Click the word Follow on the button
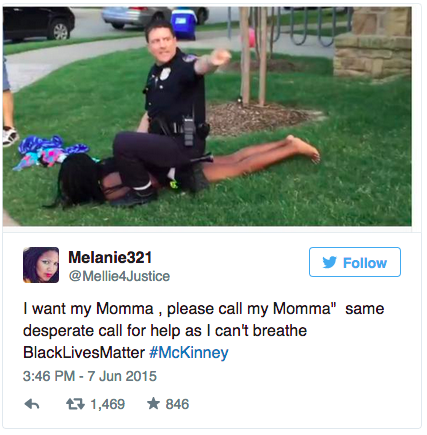 tap(365, 263)
